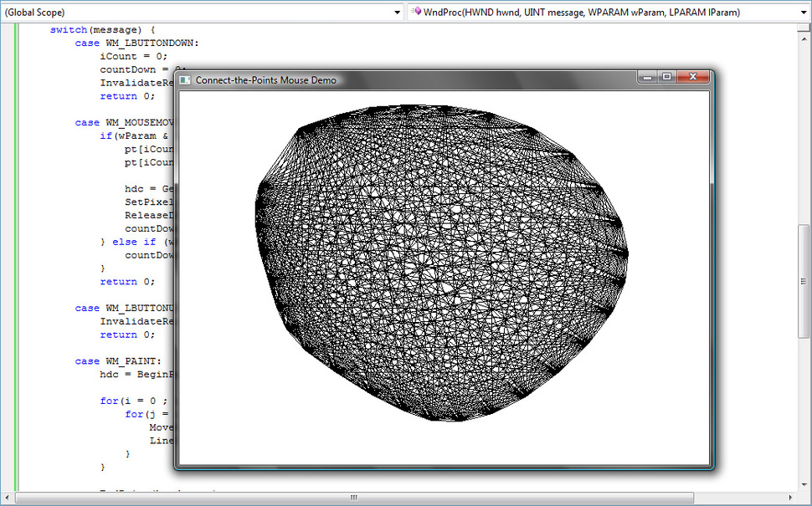The height and width of the screenshot is (506, 812).
Task: Click the editor's vertical scroll up arrow
Action: coord(804,41)
